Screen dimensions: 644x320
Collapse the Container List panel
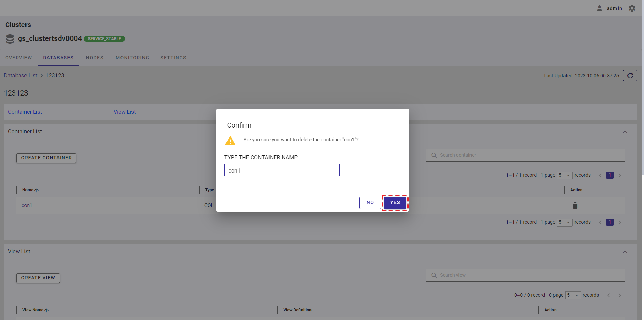(625, 132)
